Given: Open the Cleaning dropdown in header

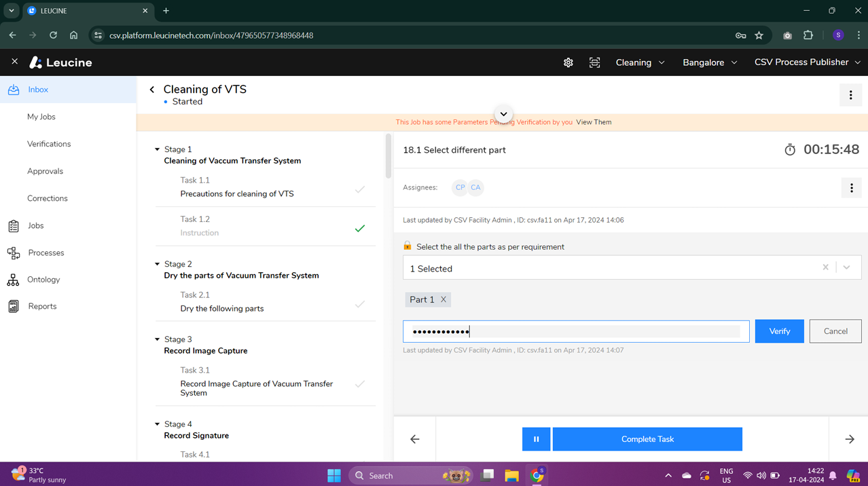Looking at the screenshot, I should pyautogui.click(x=640, y=62).
